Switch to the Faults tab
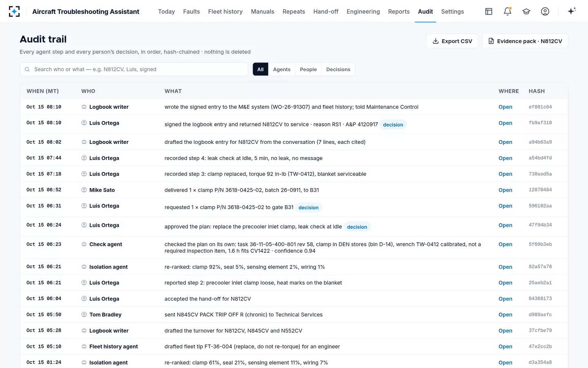The height and width of the screenshot is (368, 588). click(x=192, y=11)
